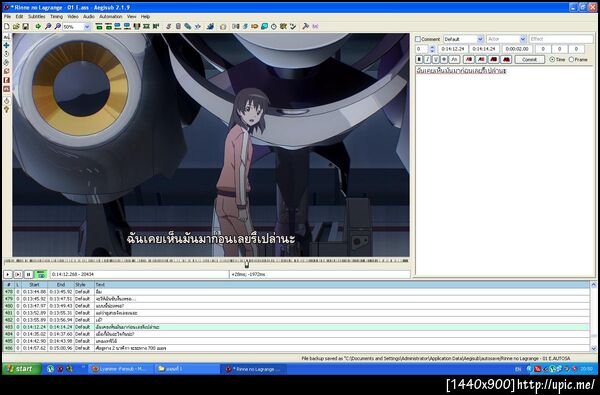
Task: Play the video with the play button
Action: [x=8, y=274]
